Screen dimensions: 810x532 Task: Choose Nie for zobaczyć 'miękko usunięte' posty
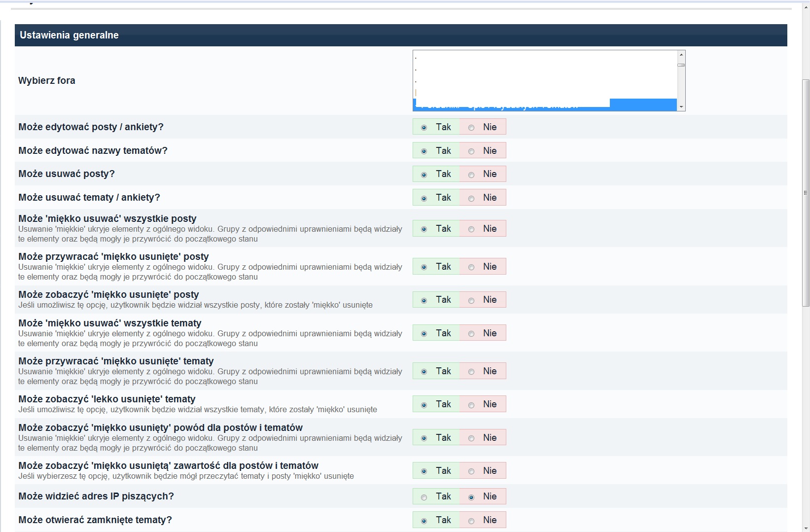pyautogui.click(x=471, y=300)
